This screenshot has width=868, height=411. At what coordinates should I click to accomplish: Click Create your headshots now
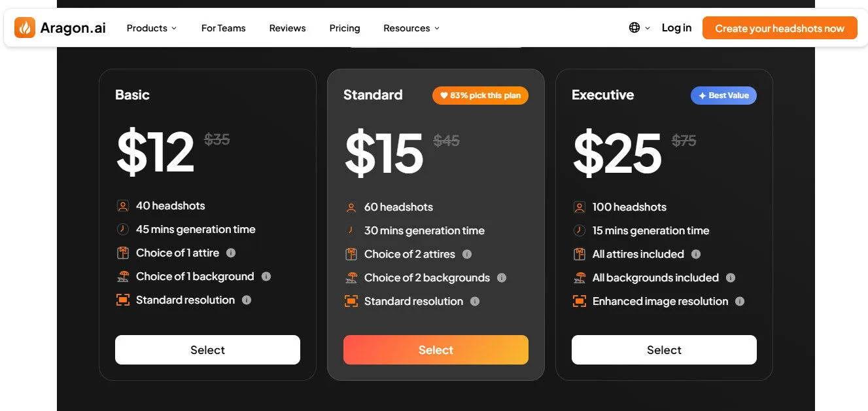[780, 28]
